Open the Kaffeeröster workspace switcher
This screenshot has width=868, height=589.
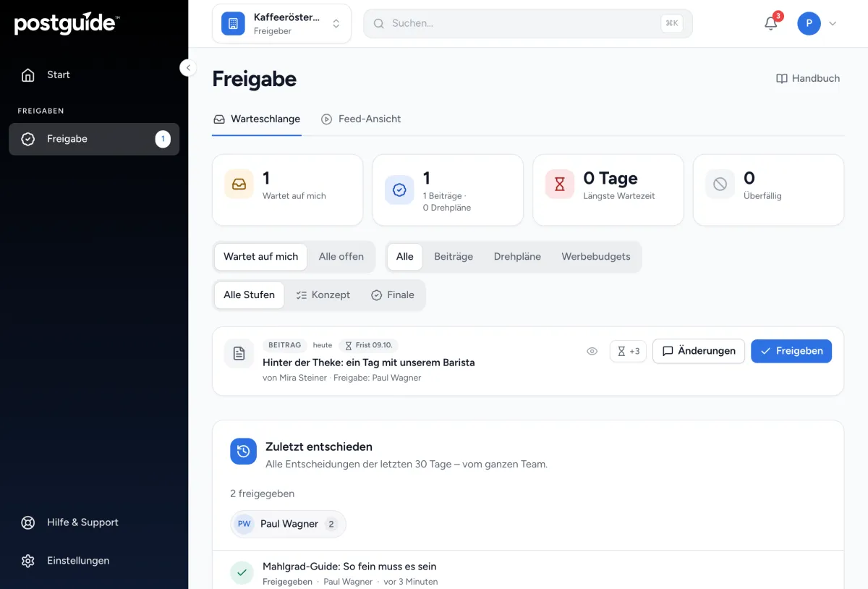(282, 23)
